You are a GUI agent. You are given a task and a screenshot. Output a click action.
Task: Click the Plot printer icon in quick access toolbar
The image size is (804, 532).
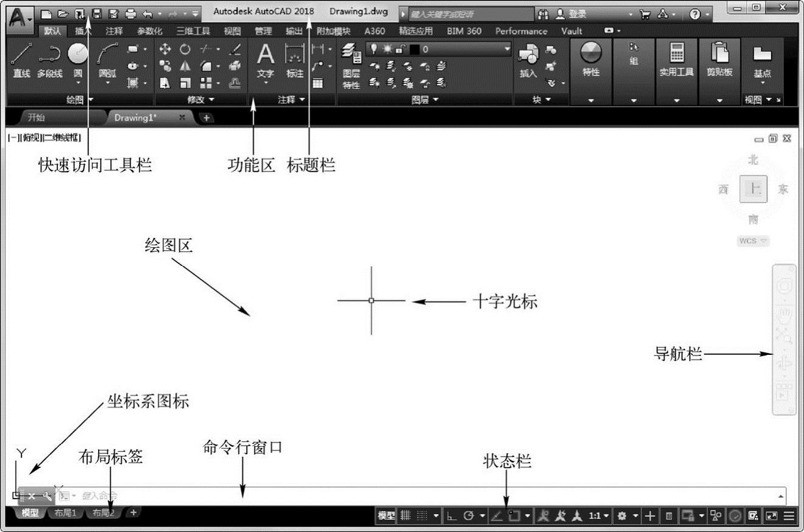pyautogui.click(x=130, y=13)
